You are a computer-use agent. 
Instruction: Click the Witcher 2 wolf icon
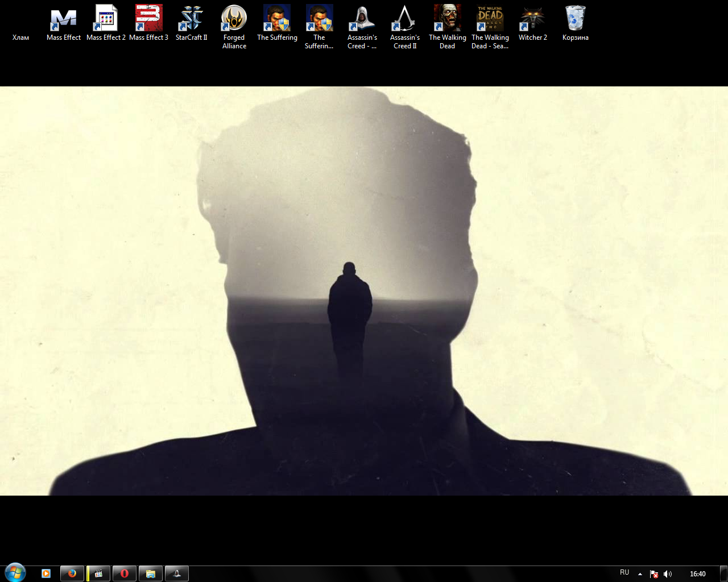532,19
